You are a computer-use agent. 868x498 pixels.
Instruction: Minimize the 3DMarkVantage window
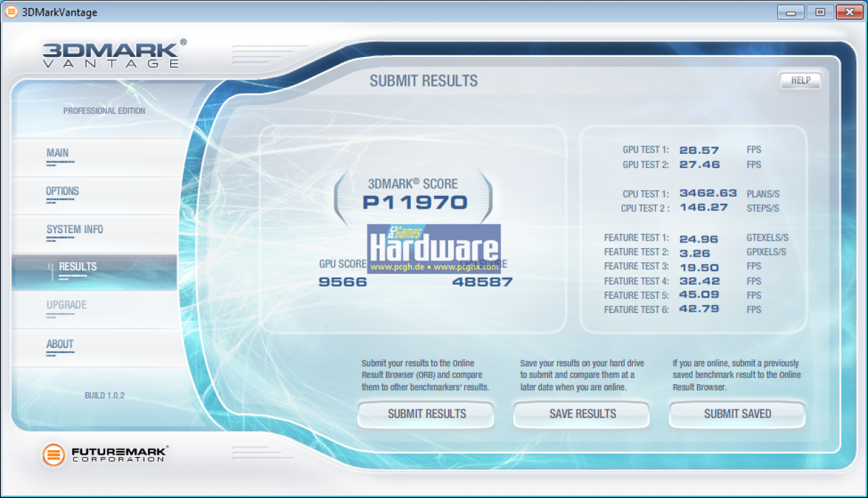(x=791, y=12)
